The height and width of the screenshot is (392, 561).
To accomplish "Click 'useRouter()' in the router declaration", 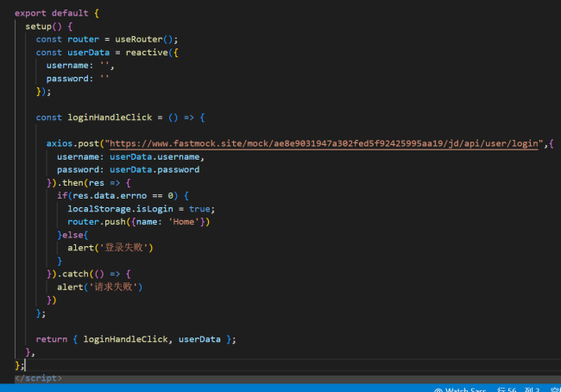I will [143, 40].
